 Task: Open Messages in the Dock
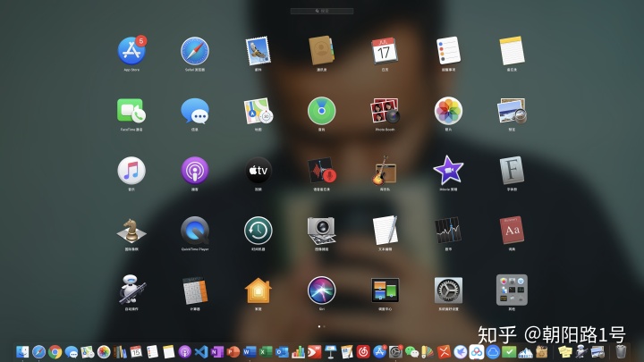click(72, 352)
